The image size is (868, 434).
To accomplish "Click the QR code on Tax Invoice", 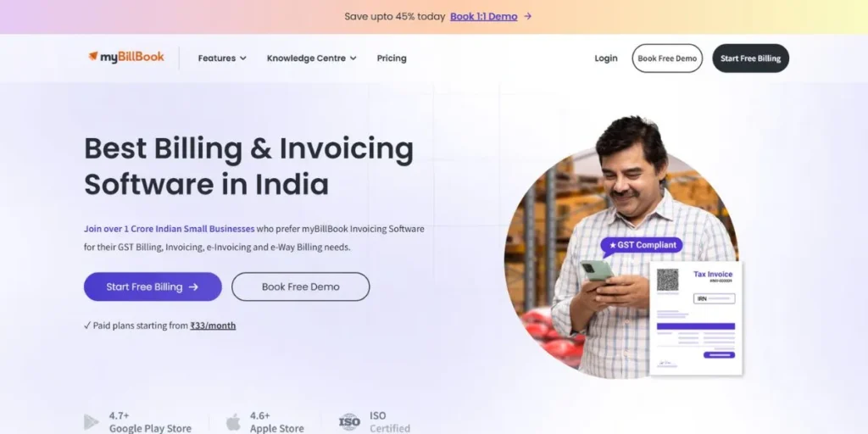I will pyautogui.click(x=667, y=280).
